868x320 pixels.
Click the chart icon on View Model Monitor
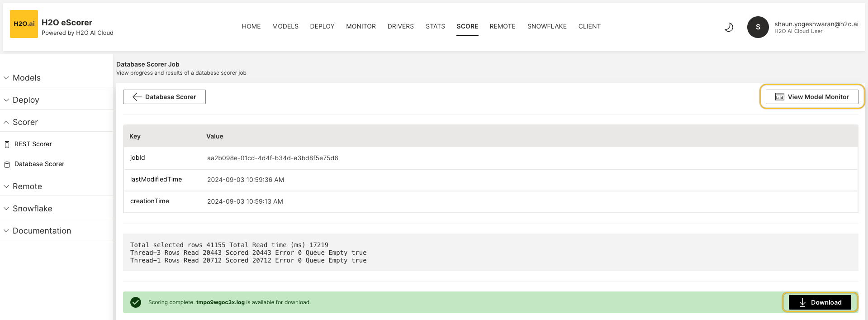pyautogui.click(x=780, y=97)
